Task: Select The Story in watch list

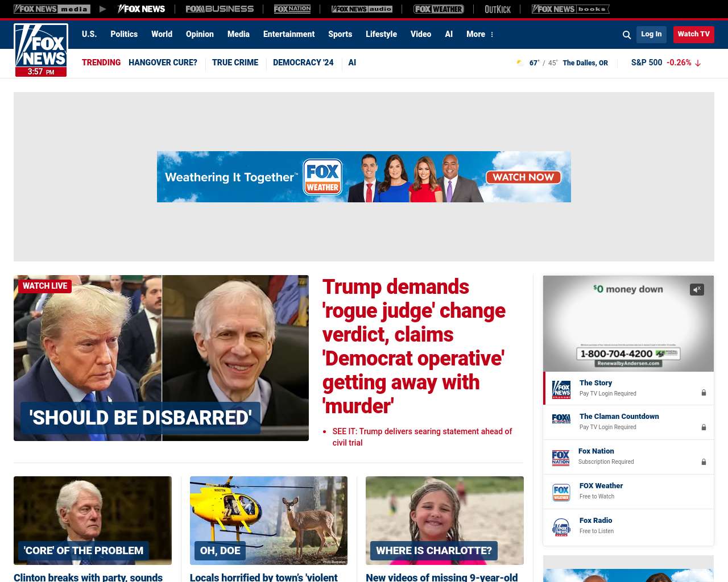Action: click(x=628, y=388)
